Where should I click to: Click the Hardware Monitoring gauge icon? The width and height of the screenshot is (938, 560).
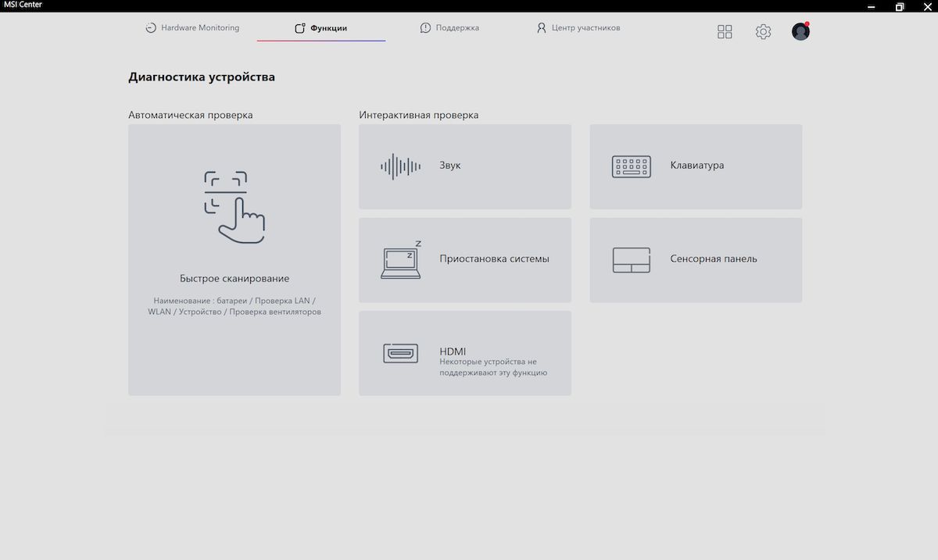coord(151,27)
